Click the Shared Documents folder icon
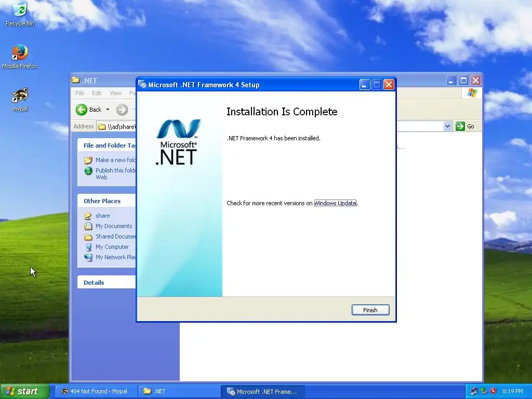Viewport: 532px width, 399px height. coord(88,236)
